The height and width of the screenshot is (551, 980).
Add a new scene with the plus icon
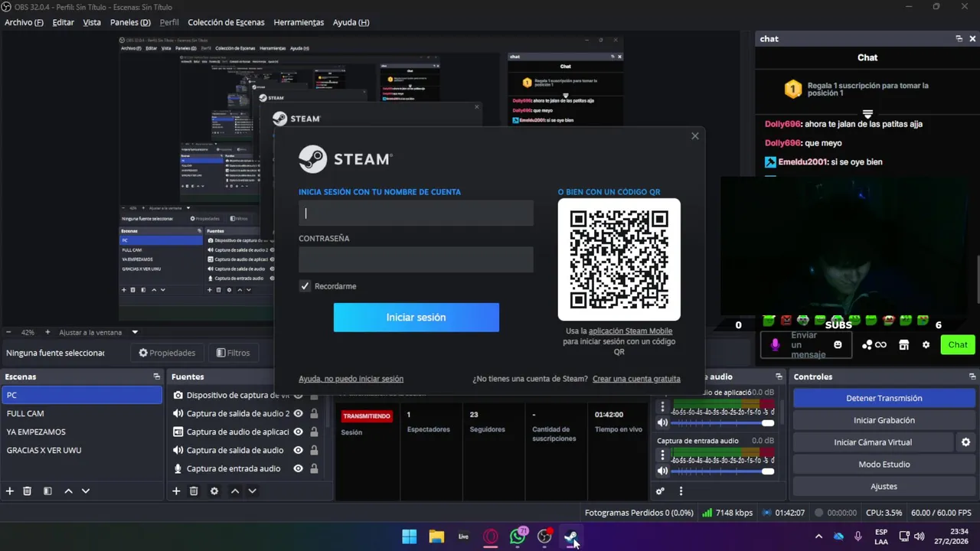coord(10,491)
